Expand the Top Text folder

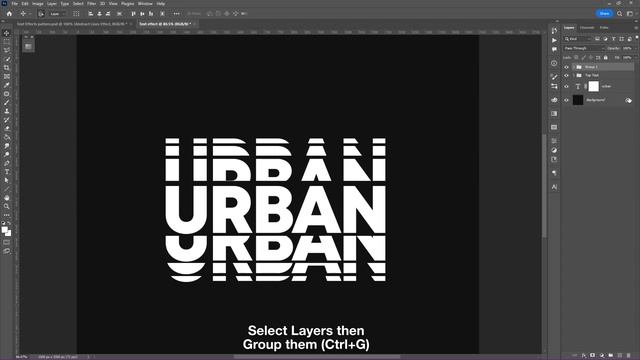[573, 76]
